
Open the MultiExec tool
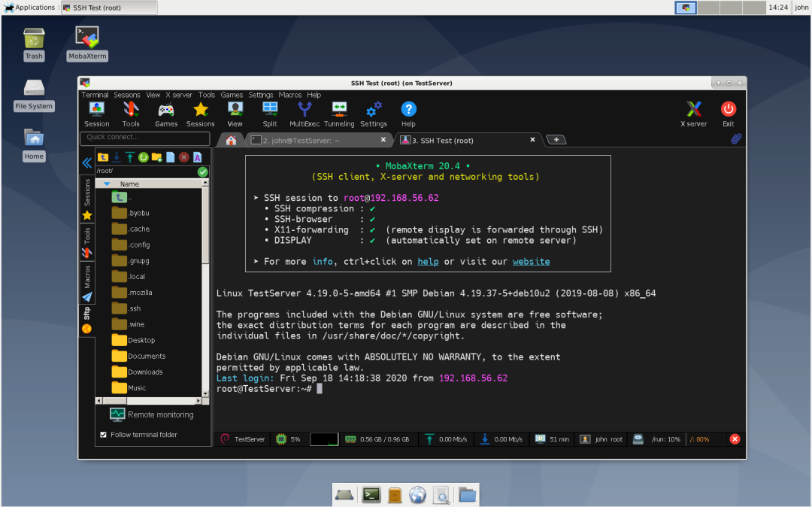[x=304, y=113]
